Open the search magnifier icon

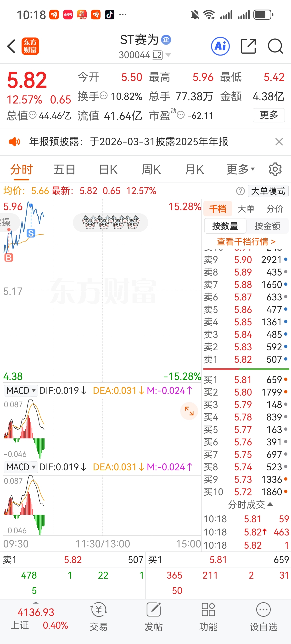pos(275,46)
